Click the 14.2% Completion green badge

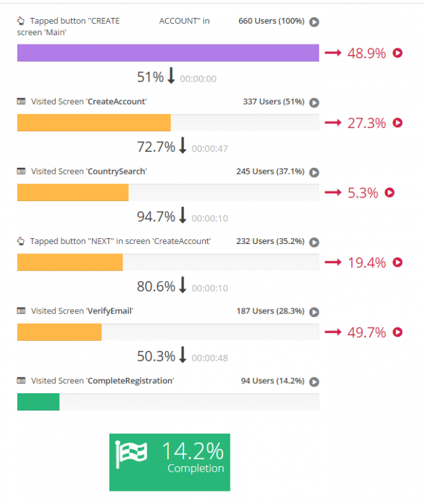tap(170, 462)
